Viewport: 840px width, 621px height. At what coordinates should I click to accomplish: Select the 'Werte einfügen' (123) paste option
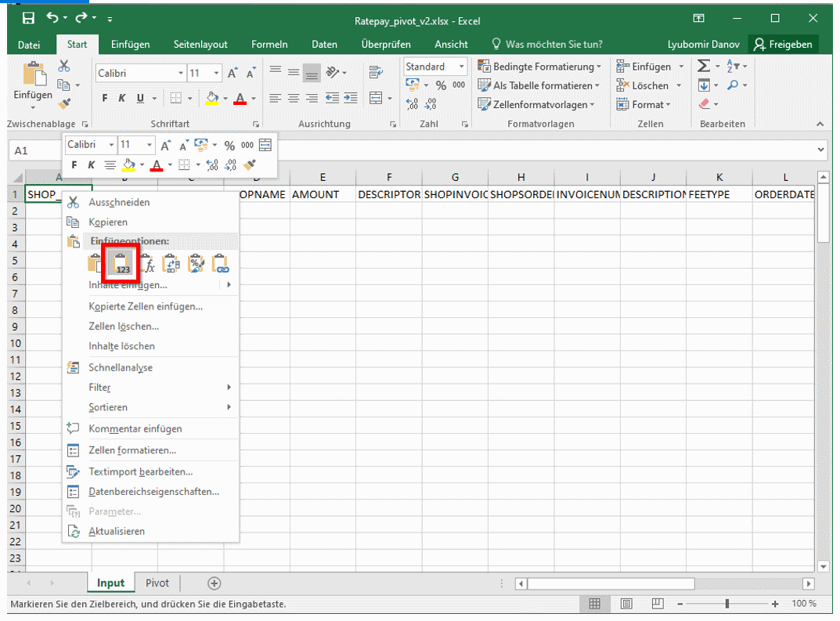120,263
